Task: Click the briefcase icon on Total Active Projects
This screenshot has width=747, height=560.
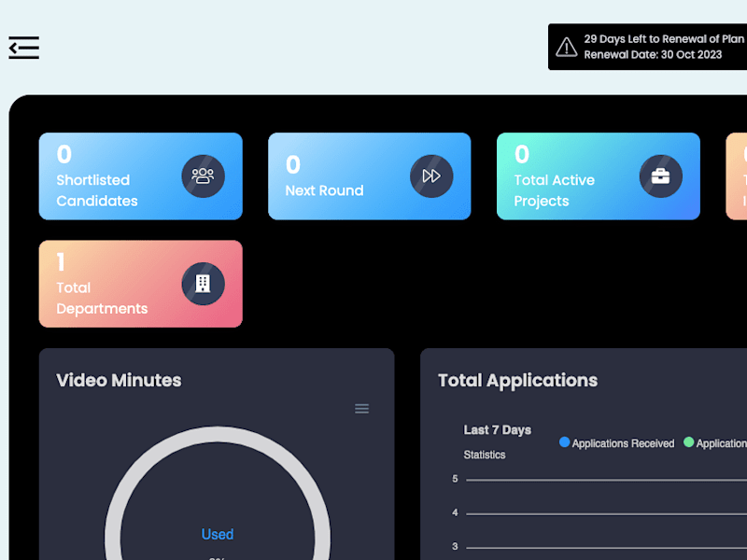Action: click(661, 176)
